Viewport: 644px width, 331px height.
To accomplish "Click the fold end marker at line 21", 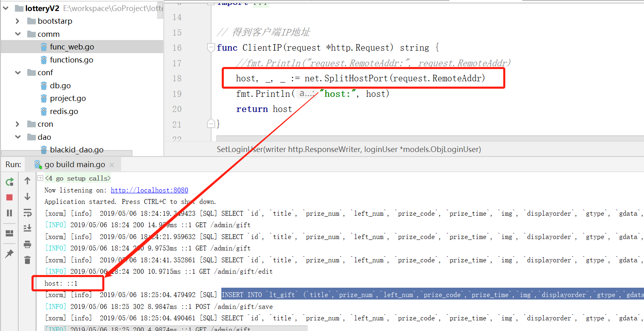I will (x=211, y=123).
